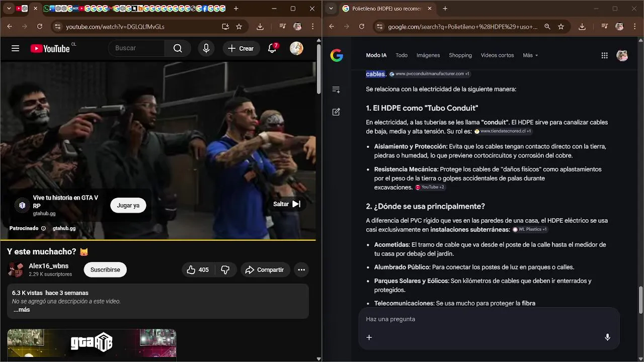Open Google apps grid
This screenshot has height=362, width=644.
605,55
